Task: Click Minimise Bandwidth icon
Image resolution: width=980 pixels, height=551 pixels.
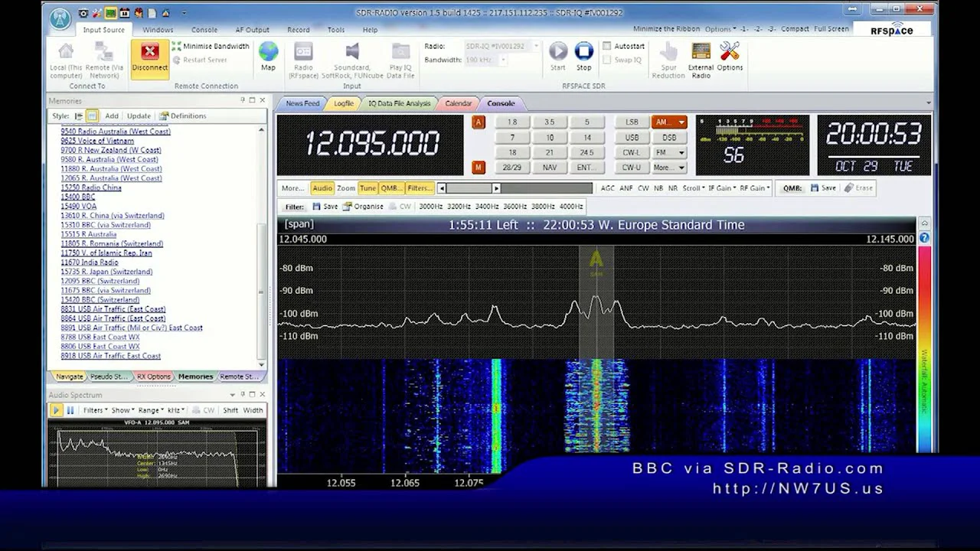Action: 177,47
